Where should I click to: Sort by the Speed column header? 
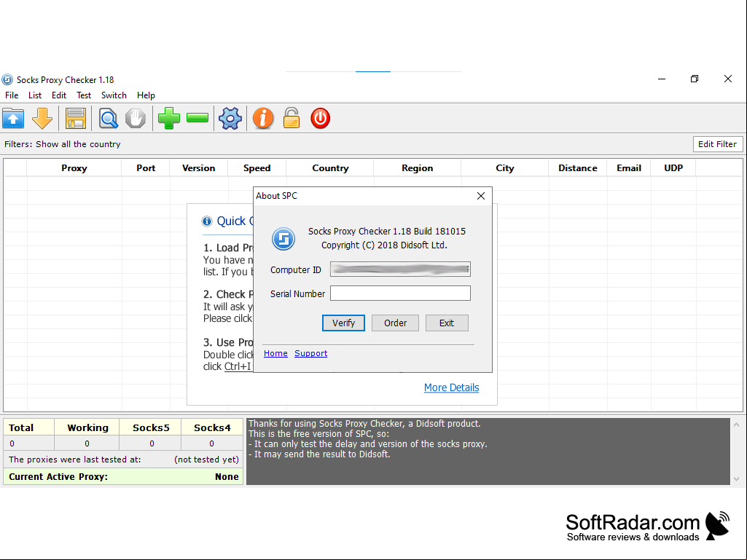pyautogui.click(x=257, y=168)
